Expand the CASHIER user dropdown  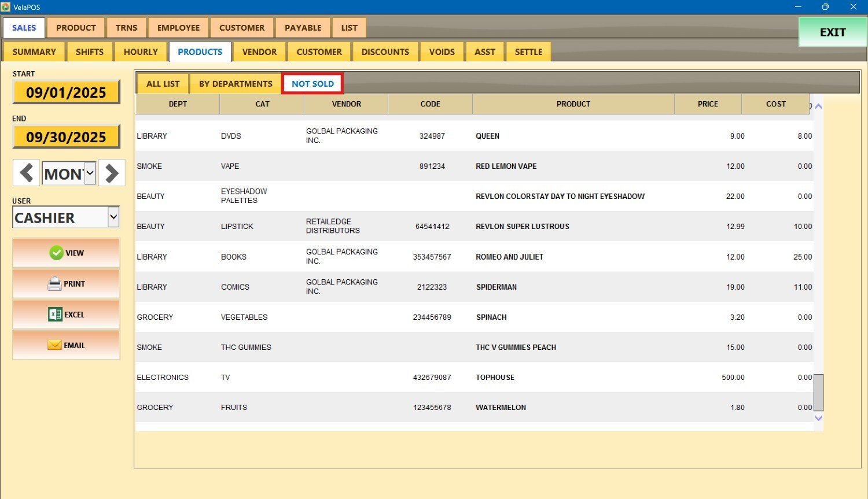coord(113,217)
